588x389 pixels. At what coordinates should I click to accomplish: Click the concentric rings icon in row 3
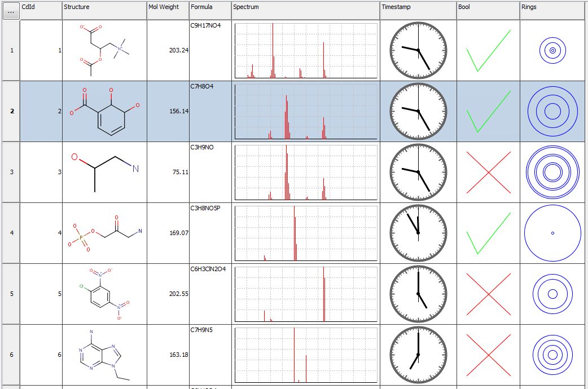[552, 173]
